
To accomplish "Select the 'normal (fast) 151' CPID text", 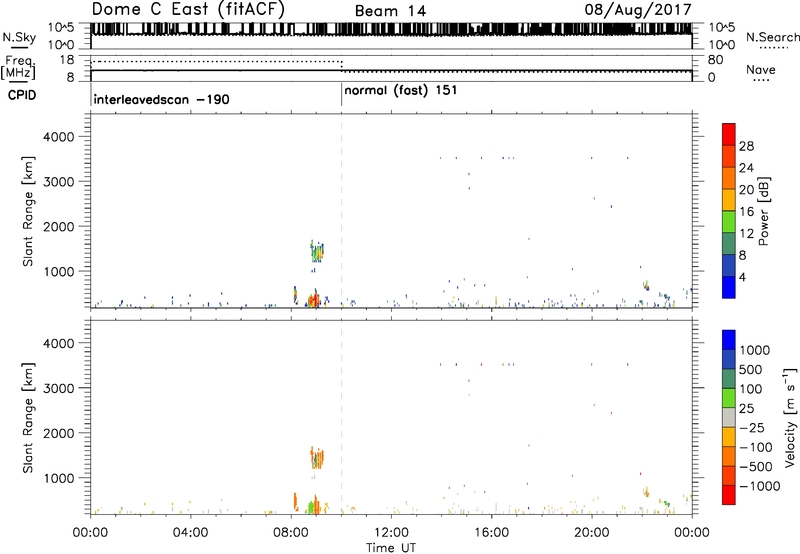I will click(401, 91).
